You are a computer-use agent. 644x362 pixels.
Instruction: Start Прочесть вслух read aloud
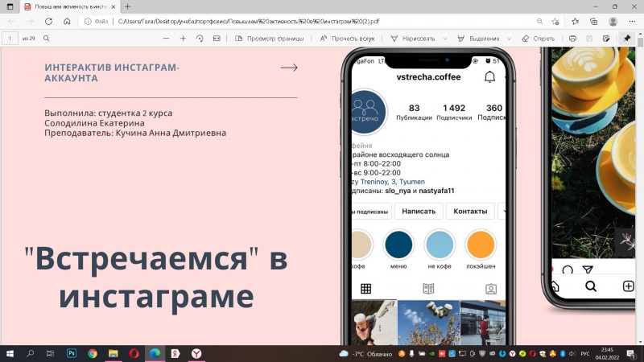[347, 38]
